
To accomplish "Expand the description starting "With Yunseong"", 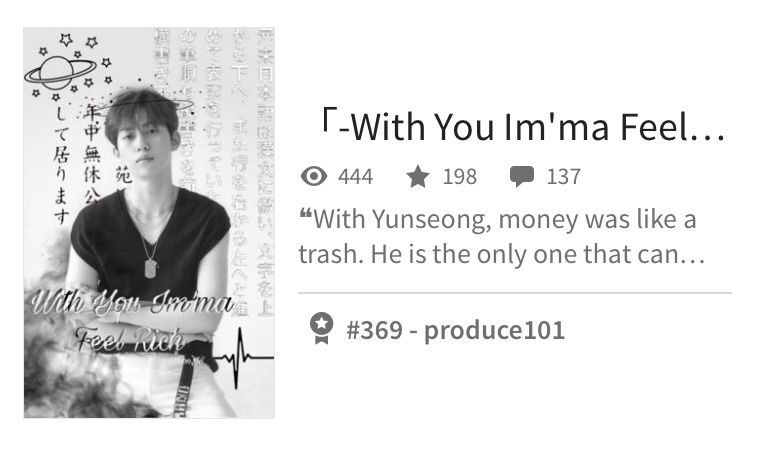I will tap(502, 236).
